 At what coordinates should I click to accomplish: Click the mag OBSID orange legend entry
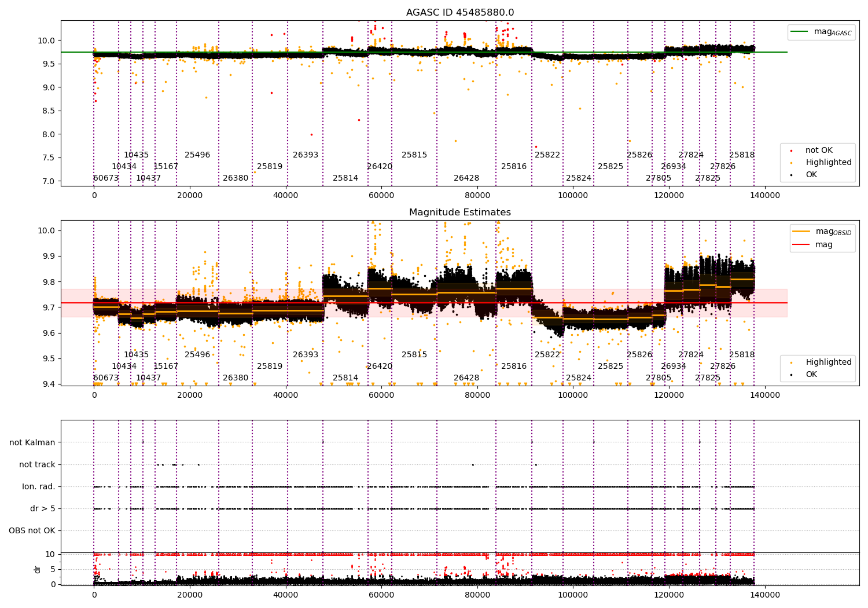[822, 232]
